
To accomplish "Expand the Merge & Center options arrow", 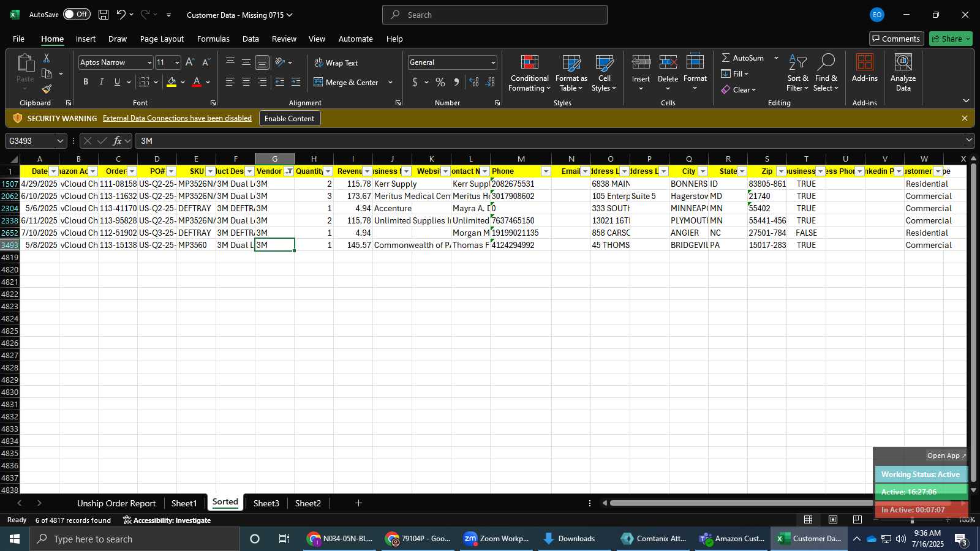I will tap(390, 82).
